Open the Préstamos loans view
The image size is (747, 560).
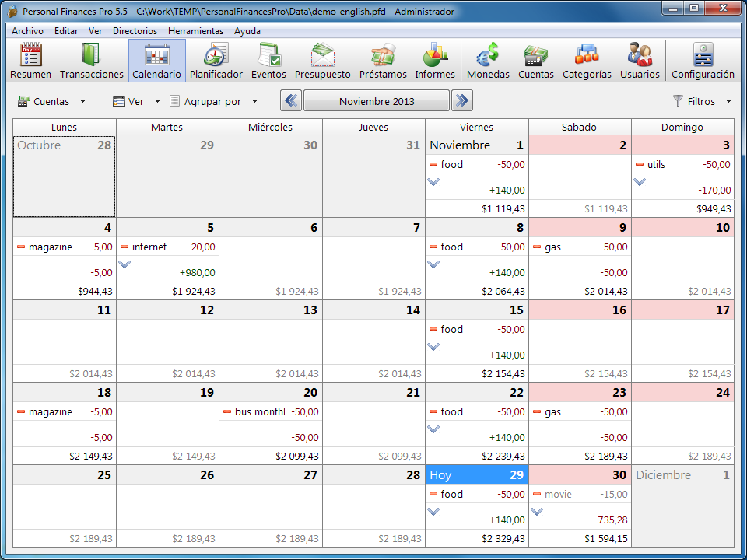pos(383,61)
